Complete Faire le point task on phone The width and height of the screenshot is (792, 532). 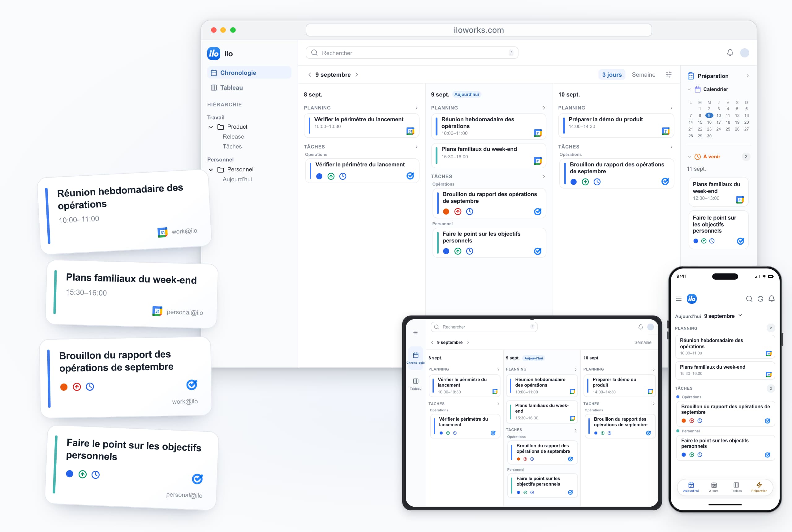pyautogui.click(x=767, y=455)
